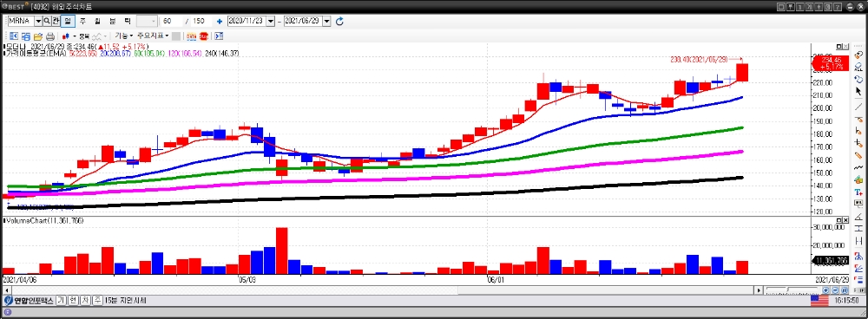Open the yellow folder icon in the toolbar
The width and height of the screenshot is (868, 319).
pos(38,36)
